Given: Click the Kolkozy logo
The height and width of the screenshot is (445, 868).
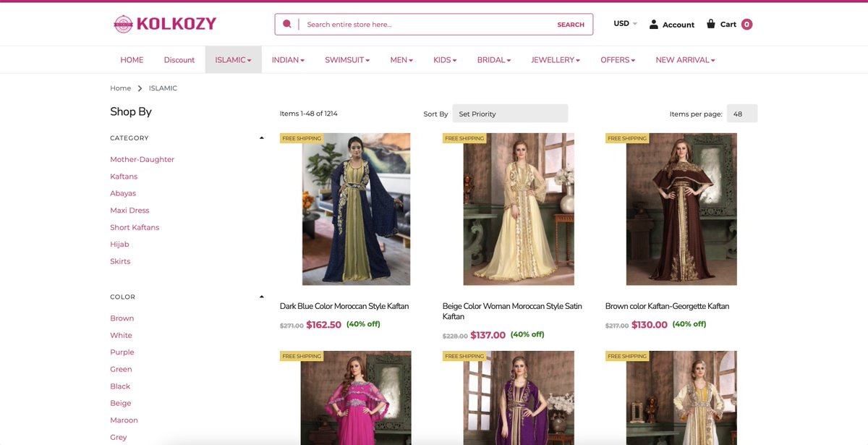Looking at the screenshot, I should point(165,24).
